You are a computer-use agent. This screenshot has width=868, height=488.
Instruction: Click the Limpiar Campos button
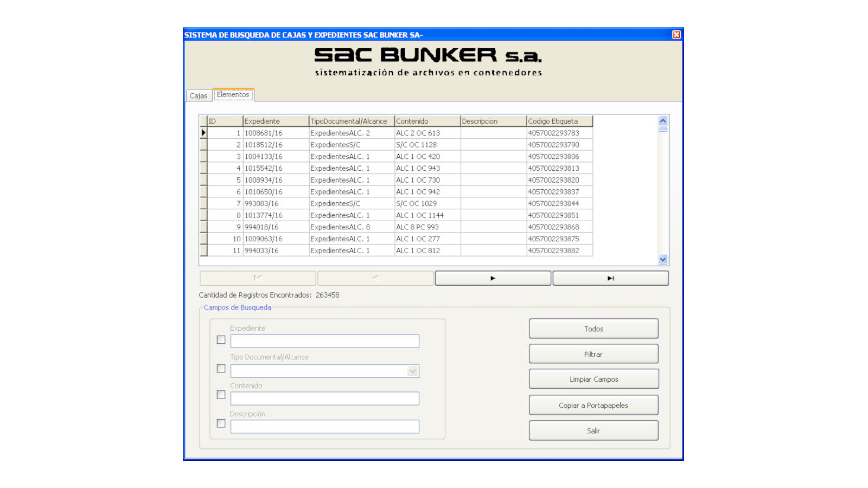point(593,380)
